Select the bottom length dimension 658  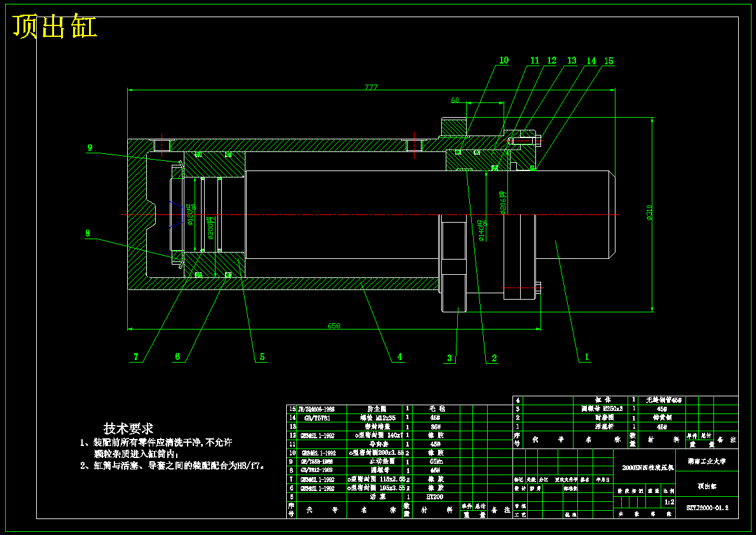coord(334,326)
